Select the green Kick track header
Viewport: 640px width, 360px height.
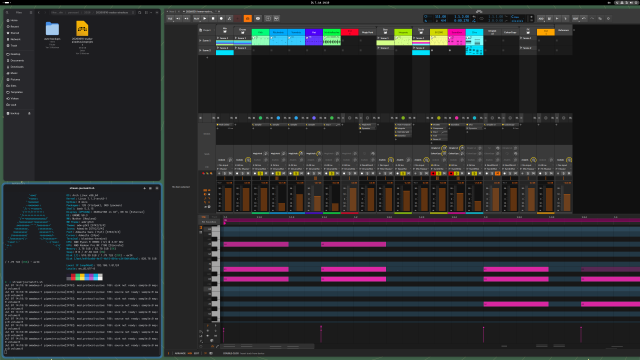click(x=260, y=32)
